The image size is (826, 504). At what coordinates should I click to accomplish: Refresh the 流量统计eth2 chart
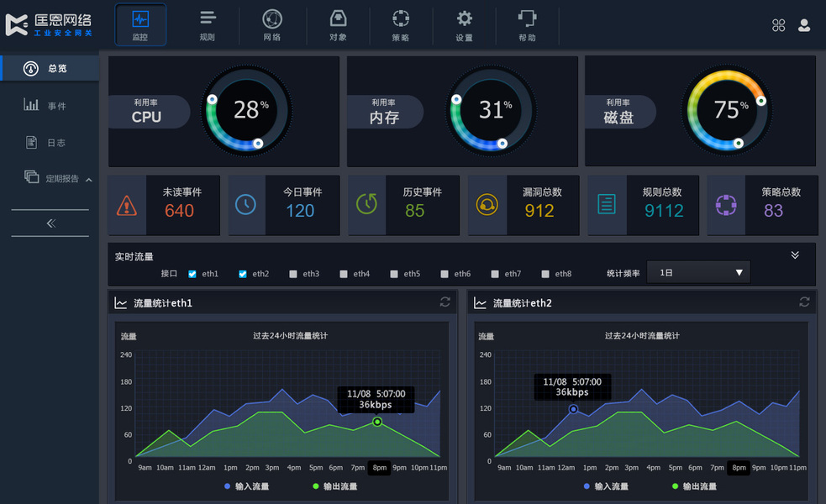coord(804,302)
